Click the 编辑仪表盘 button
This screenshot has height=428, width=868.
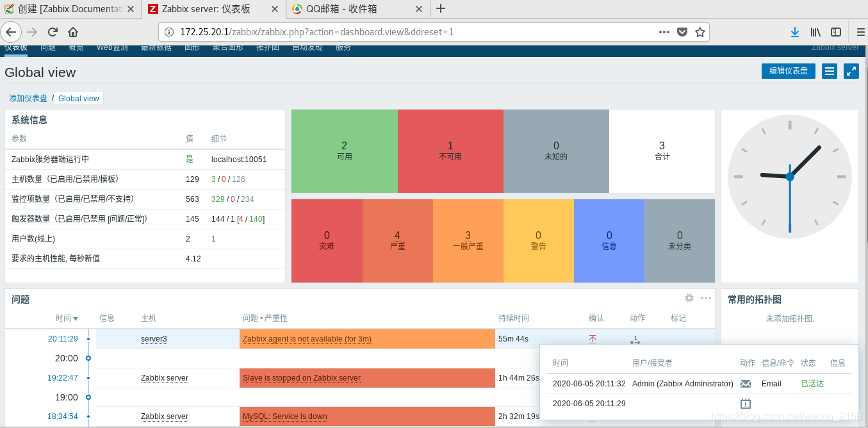click(788, 71)
